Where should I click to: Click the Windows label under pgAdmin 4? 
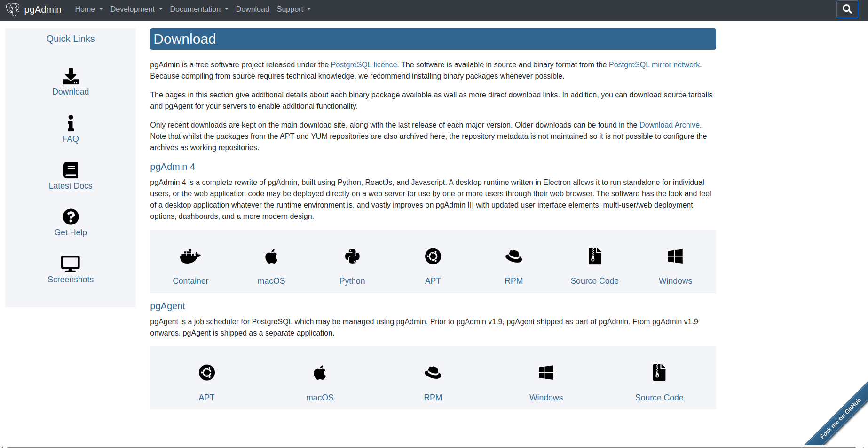tap(676, 281)
